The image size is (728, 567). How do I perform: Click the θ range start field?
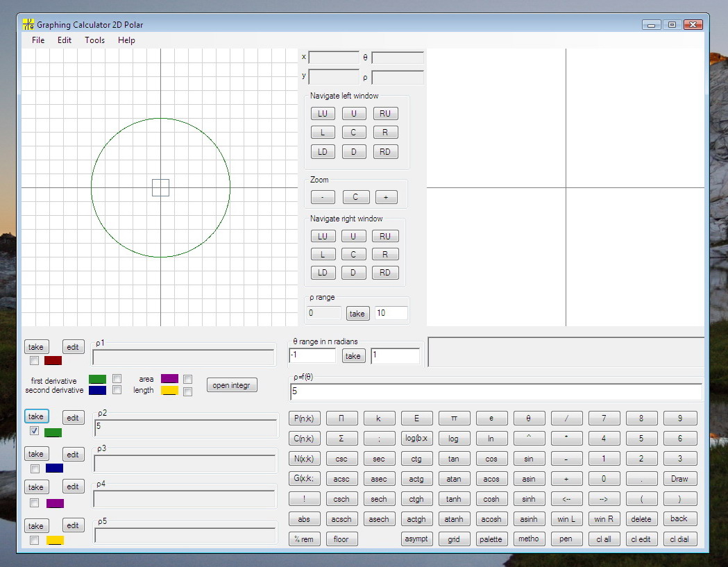[312, 356]
